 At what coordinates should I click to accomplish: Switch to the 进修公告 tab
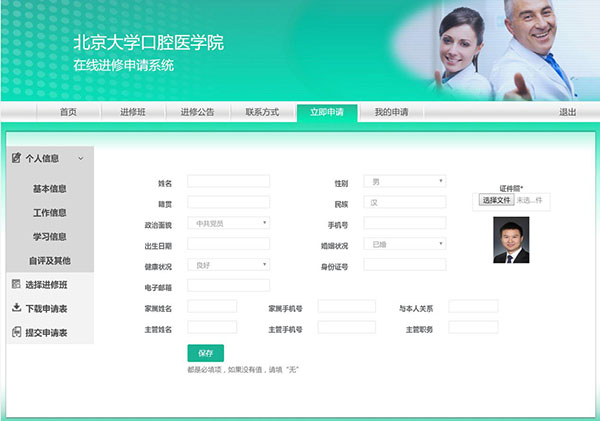click(x=197, y=112)
